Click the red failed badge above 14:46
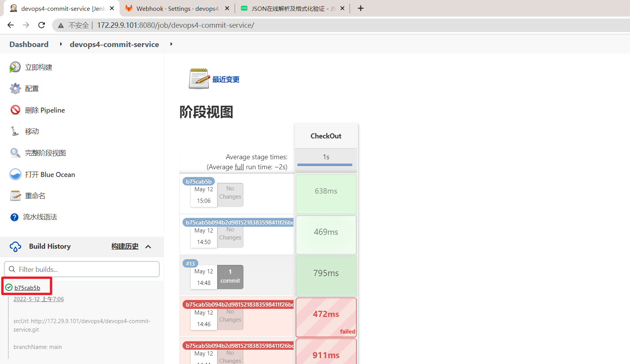Screen dimensions: 630x364 238,304
